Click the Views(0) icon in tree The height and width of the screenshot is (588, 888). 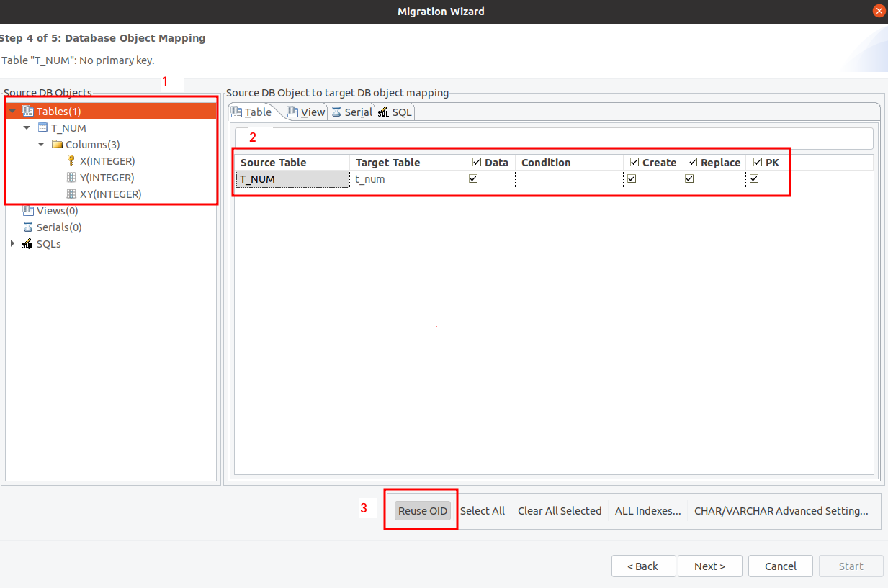[x=28, y=211]
